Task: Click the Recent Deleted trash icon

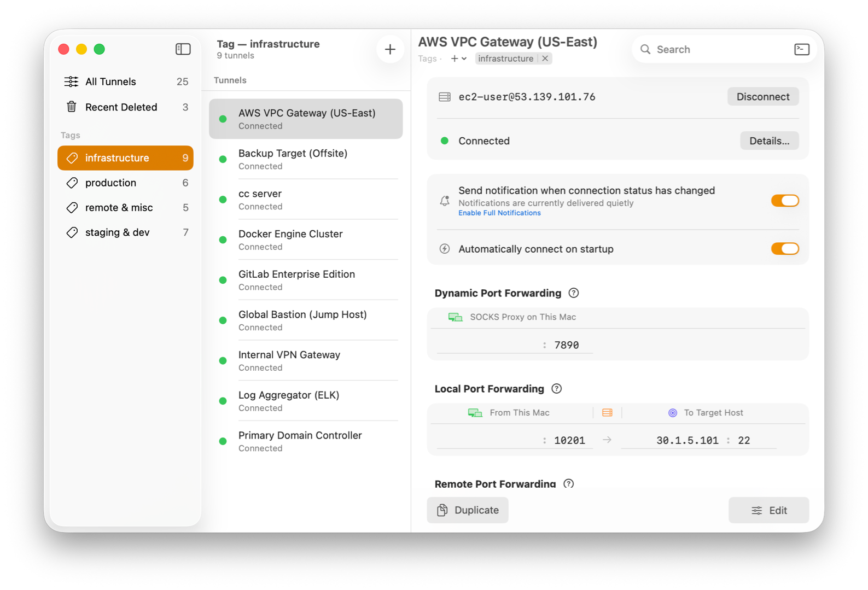Action: [72, 107]
